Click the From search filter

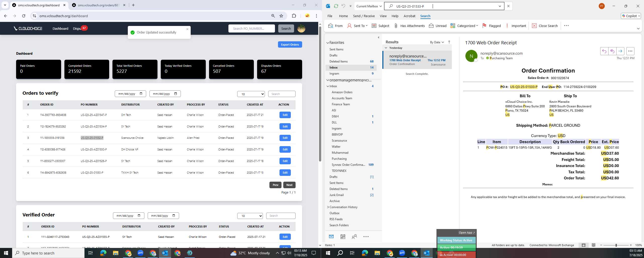pyautogui.click(x=335, y=26)
